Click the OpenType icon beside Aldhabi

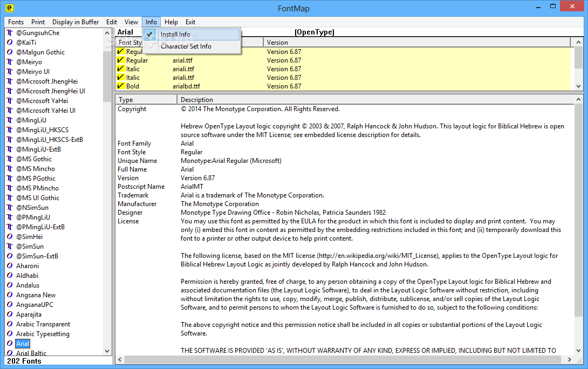coord(10,276)
